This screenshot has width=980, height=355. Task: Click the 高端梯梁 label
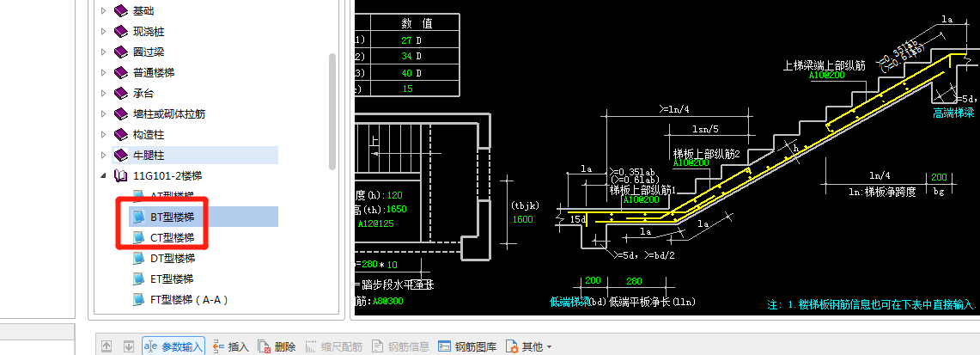click(953, 113)
